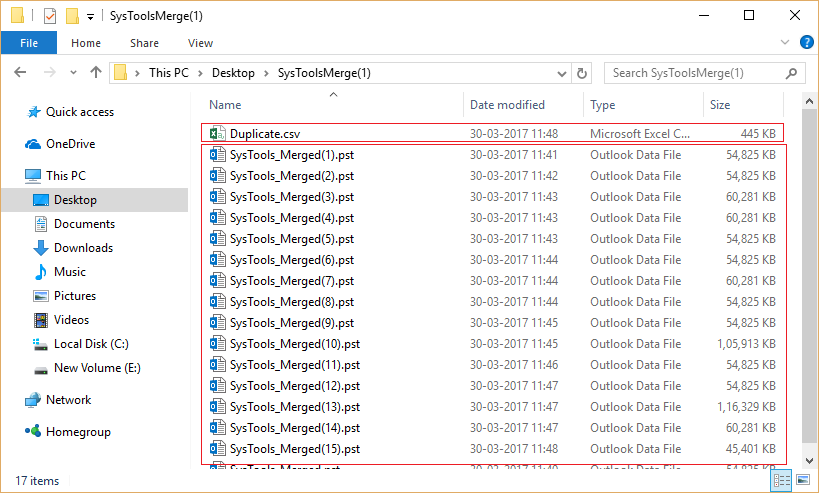Click Outlook icon of SysTools_Merged(6).pst
Viewport: 819px width, 493px height.
(x=217, y=260)
